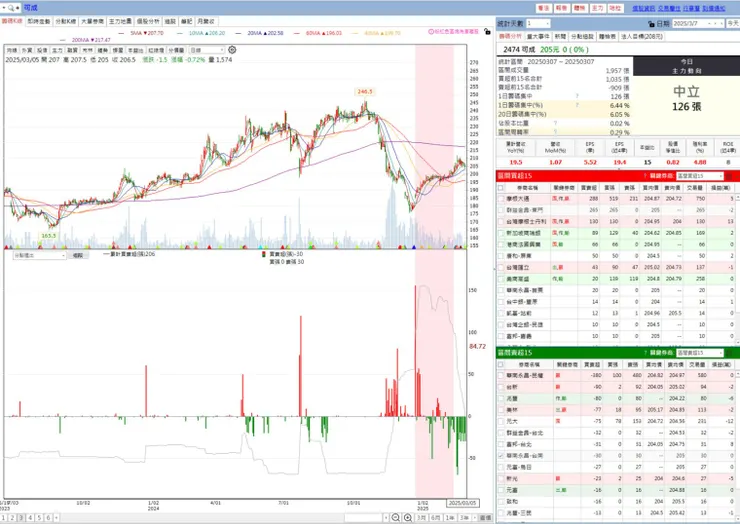
Task: Switch to the 個股分析 tab
Action: click(148, 22)
